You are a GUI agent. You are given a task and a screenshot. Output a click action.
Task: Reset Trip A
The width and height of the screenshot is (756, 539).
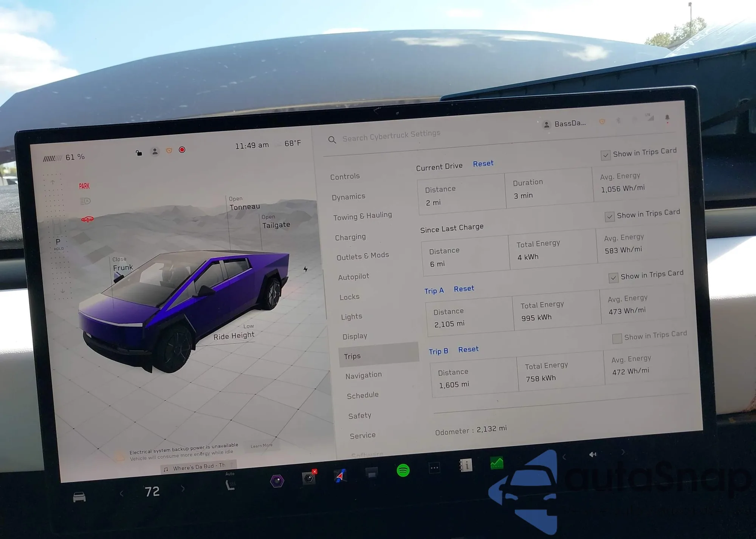click(464, 289)
